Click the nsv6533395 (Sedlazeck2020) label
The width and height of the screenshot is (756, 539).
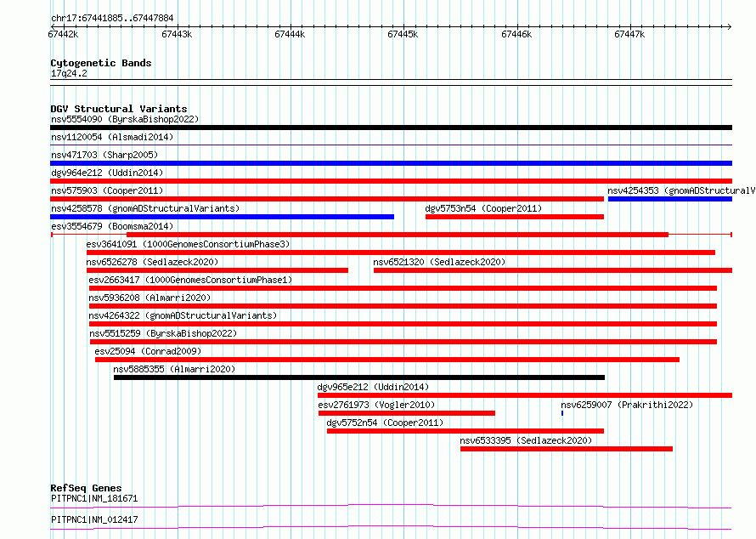[526, 440]
